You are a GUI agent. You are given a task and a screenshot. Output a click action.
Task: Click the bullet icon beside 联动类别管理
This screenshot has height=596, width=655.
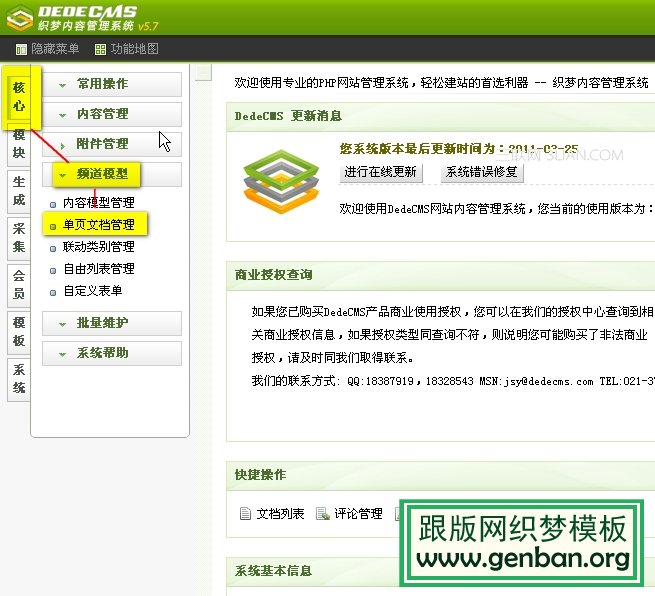click(53, 249)
